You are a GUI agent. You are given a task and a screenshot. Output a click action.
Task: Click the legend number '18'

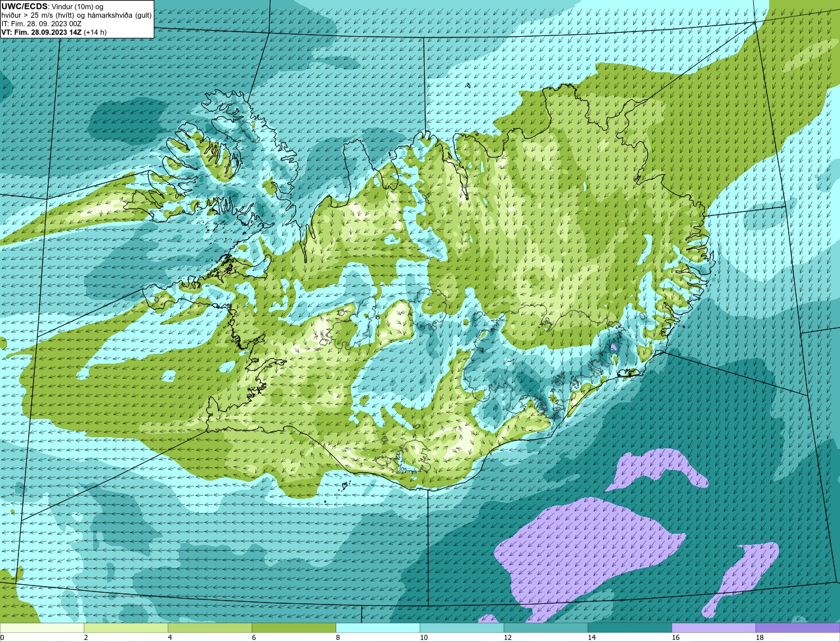(760, 637)
